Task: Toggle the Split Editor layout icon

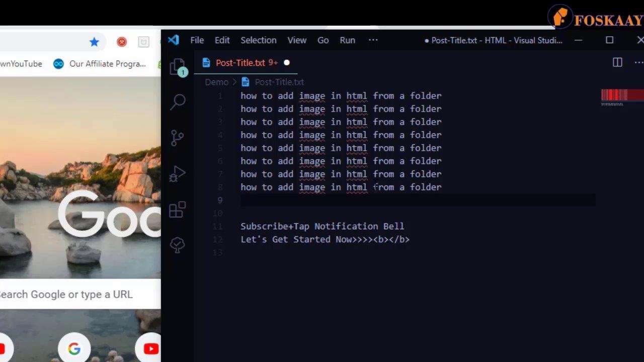Action: pyautogui.click(x=617, y=62)
